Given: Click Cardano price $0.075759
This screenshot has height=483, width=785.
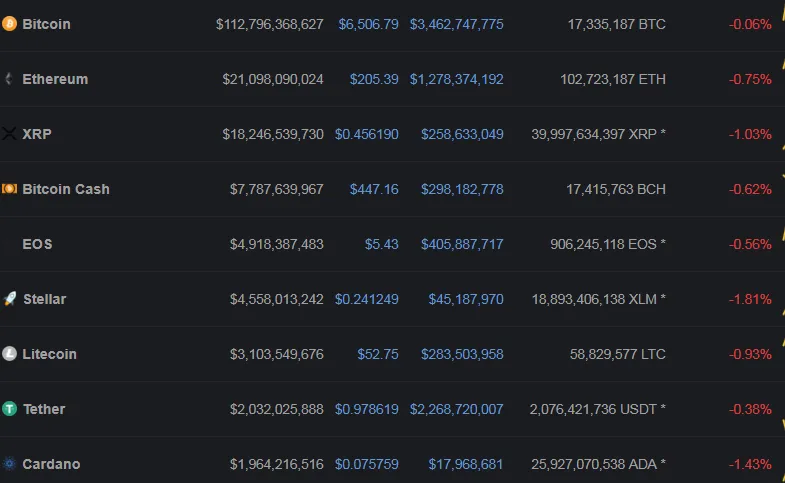Looking at the screenshot, I should click(366, 464).
